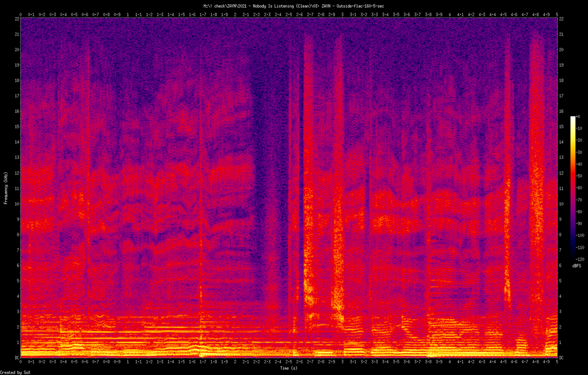Click the "15" tick on the right frequency axis
The width and height of the screenshot is (588, 375).
562,127
